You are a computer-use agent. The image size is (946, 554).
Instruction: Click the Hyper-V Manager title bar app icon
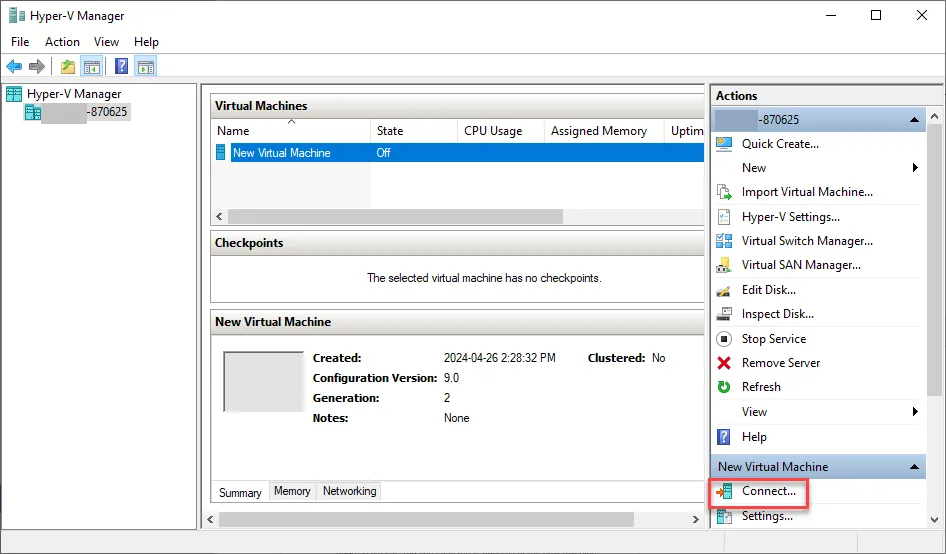17,15
